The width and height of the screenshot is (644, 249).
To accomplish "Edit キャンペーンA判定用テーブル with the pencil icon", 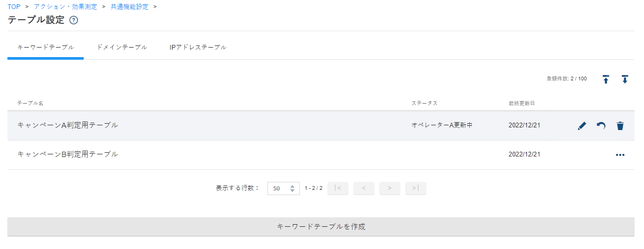I will click(x=582, y=126).
